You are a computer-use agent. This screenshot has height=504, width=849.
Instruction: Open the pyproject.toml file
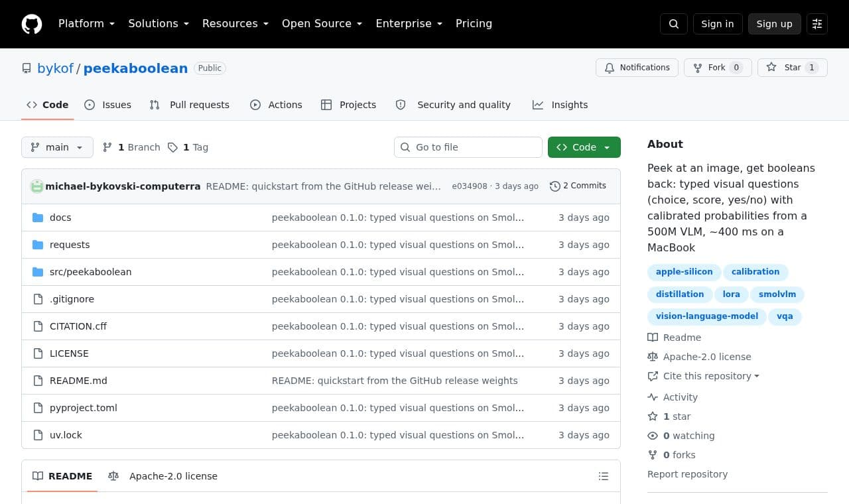(x=84, y=408)
